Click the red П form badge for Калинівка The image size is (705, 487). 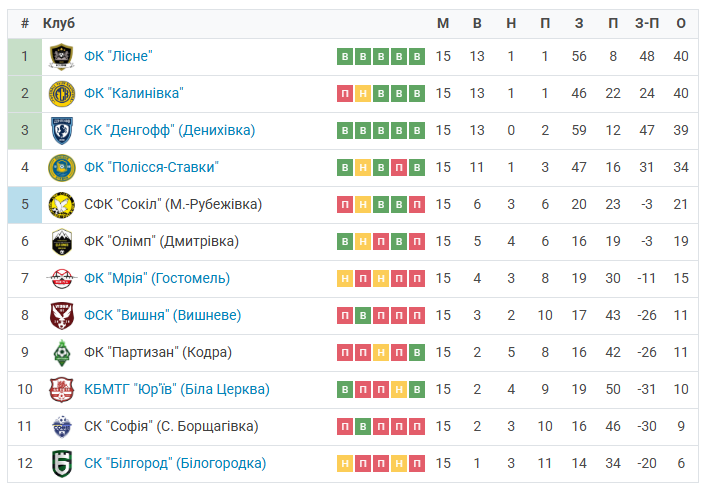pos(345,94)
